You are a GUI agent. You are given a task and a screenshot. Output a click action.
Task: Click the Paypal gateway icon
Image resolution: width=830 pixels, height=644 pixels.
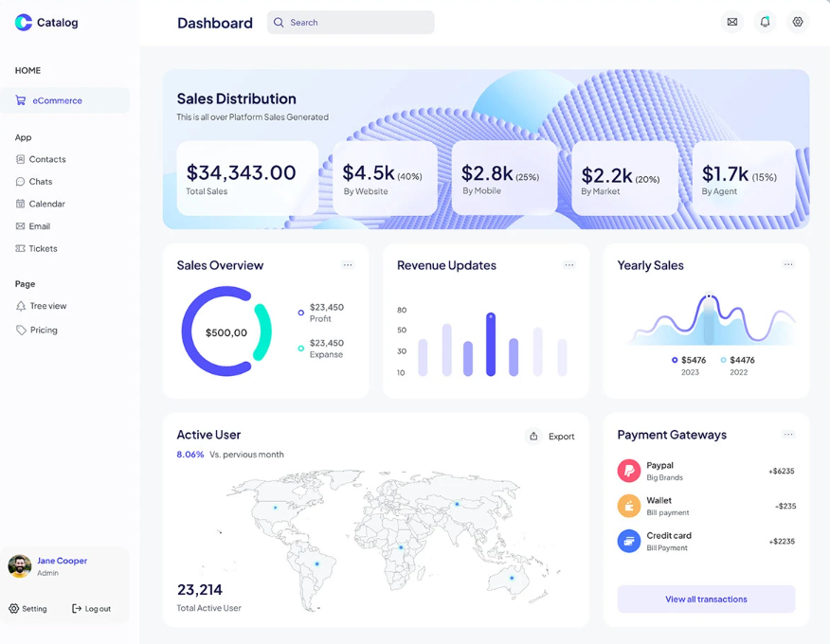click(629, 471)
